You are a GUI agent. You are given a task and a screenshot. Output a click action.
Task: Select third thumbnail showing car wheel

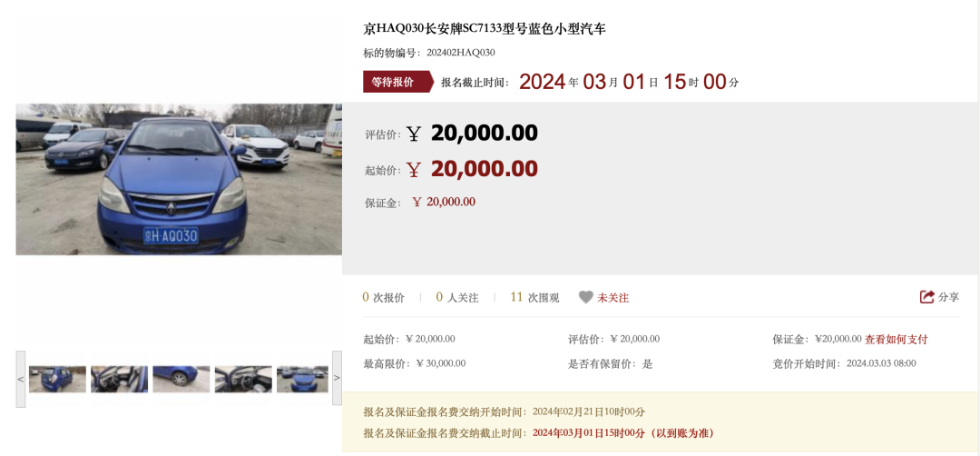tap(181, 379)
